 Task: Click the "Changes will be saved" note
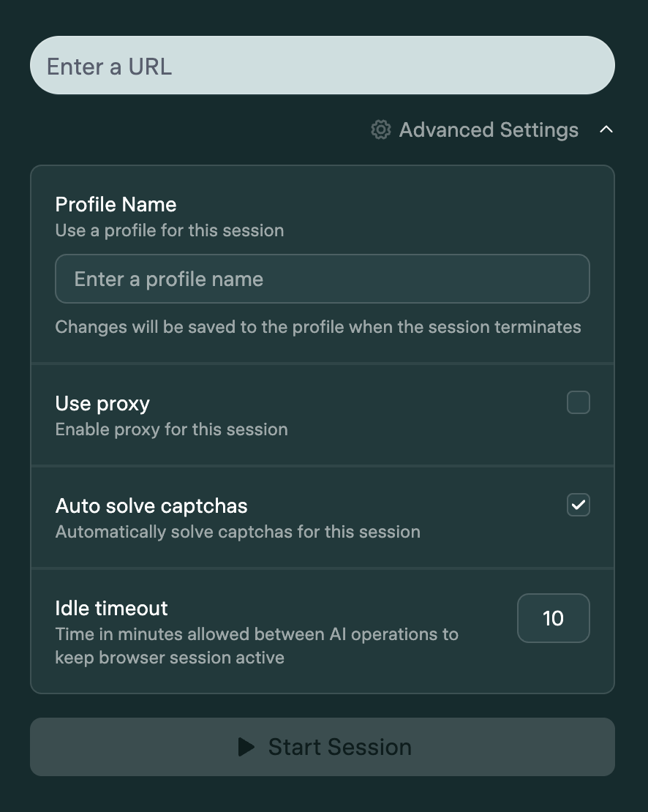click(x=318, y=327)
